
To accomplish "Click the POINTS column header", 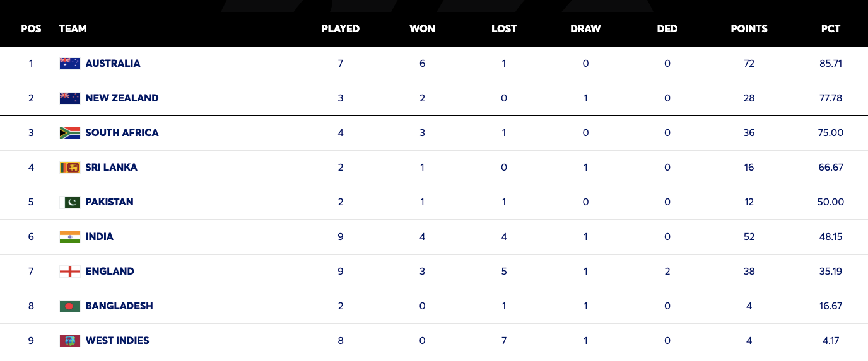I will pyautogui.click(x=749, y=29).
